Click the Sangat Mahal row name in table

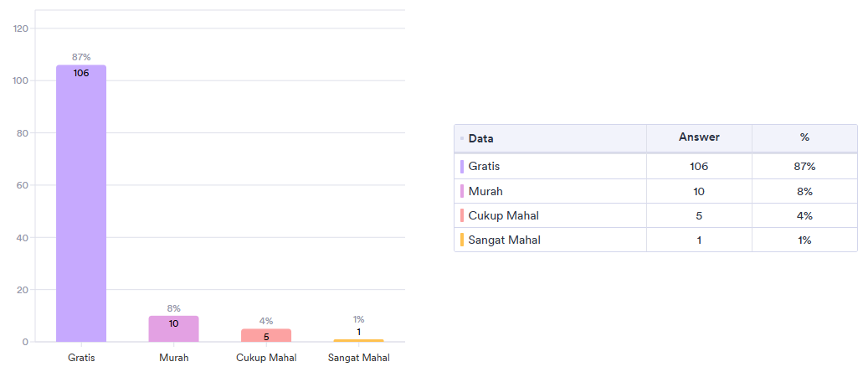click(x=504, y=240)
